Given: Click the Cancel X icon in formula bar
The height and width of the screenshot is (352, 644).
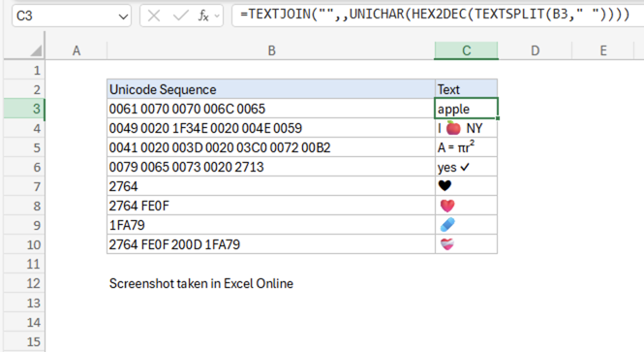Looking at the screenshot, I should [154, 16].
